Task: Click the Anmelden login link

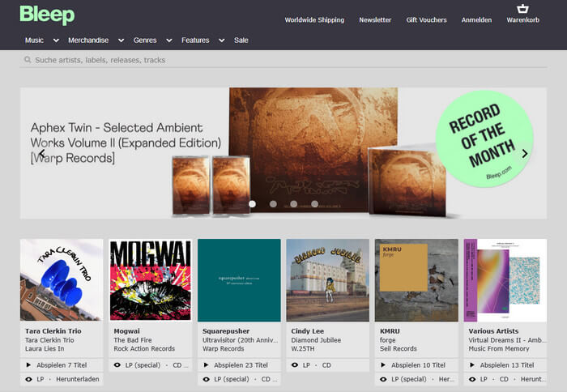Action: [476, 20]
